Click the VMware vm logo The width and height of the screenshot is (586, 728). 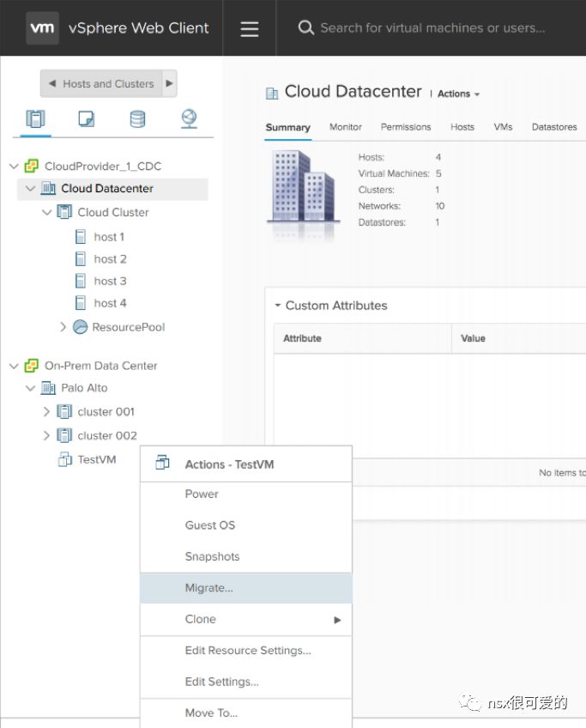[x=42, y=27]
